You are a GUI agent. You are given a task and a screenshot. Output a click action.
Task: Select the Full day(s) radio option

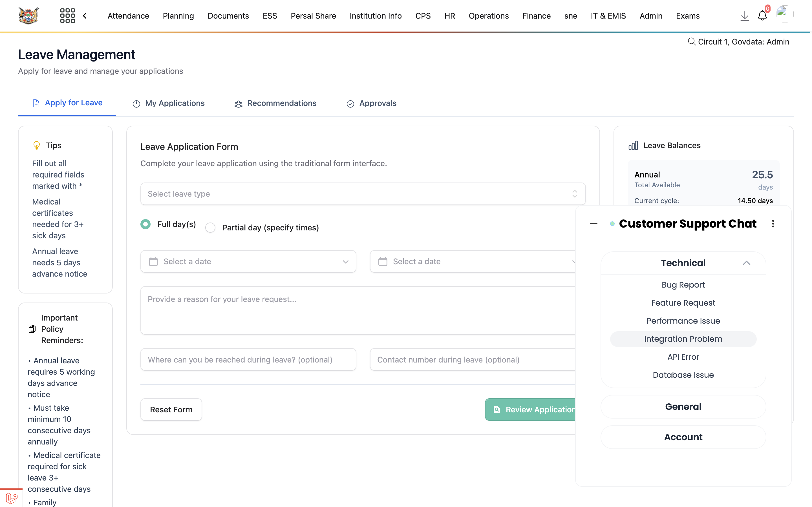145,224
